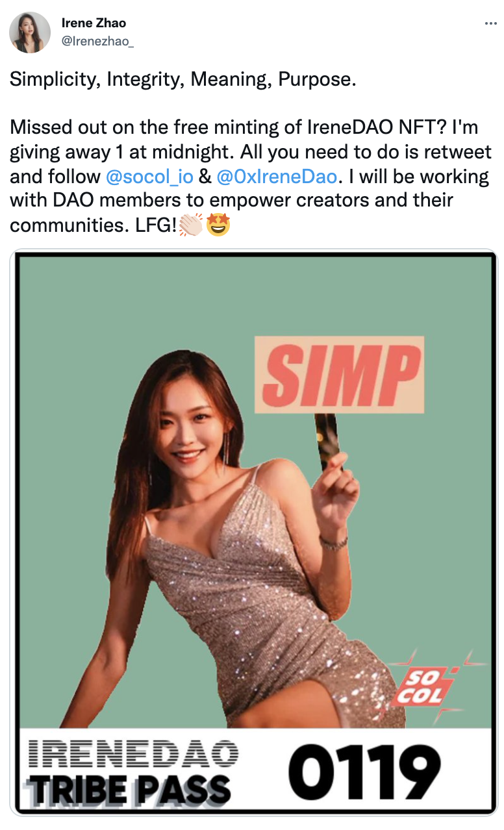The width and height of the screenshot is (504, 830).
Task: Click the "LFG!" text in the tweet
Action: (x=157, y=227)
